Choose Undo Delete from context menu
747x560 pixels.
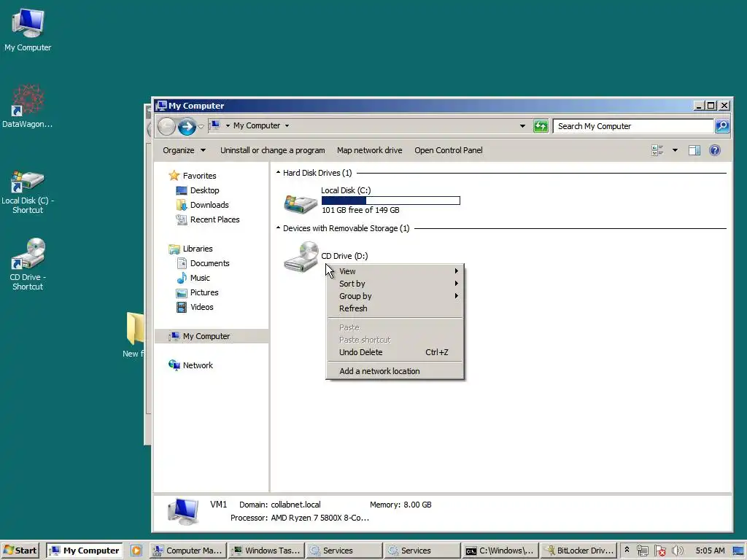(x=395, y=352)
